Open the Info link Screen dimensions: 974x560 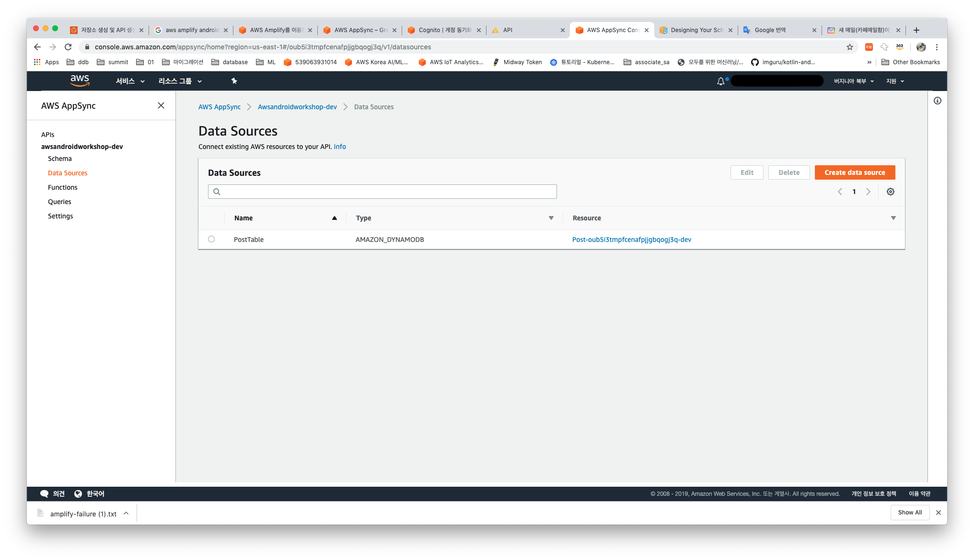pyautogui.click(x=340, y=147)
